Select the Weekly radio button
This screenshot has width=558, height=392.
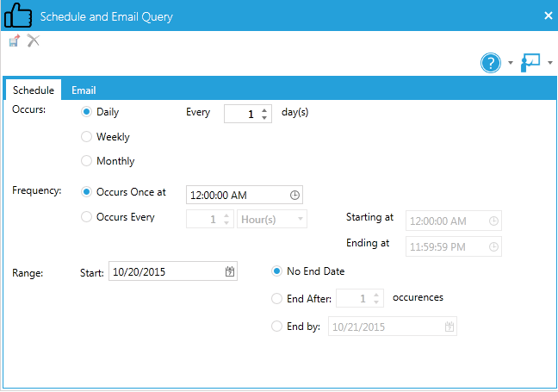click(86, 137)
